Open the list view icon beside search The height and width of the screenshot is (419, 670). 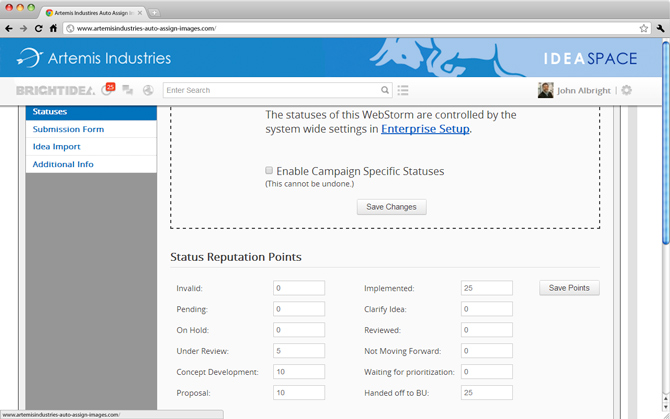[x=403, y=90]
